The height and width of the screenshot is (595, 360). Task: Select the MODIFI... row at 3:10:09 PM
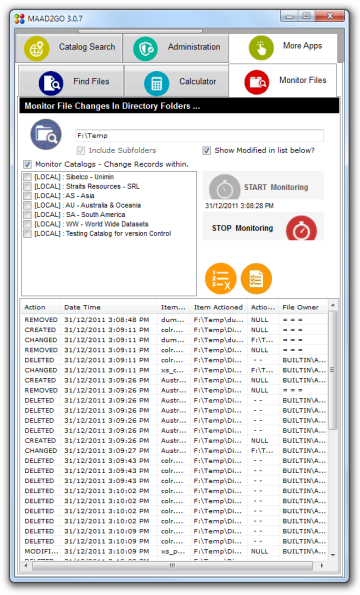(174, 551)
